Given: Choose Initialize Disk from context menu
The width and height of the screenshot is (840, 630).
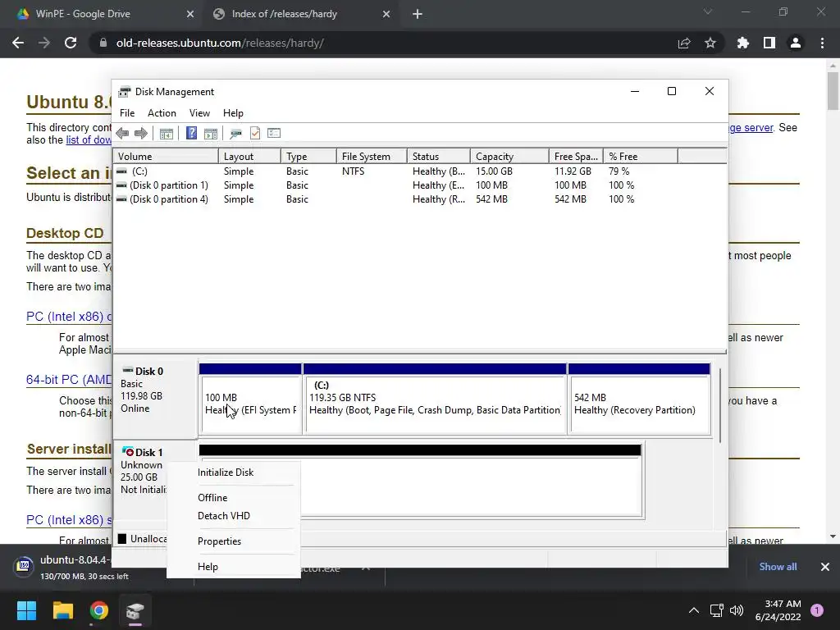Looking at the screenshot, I should click(x=234, y=472).
